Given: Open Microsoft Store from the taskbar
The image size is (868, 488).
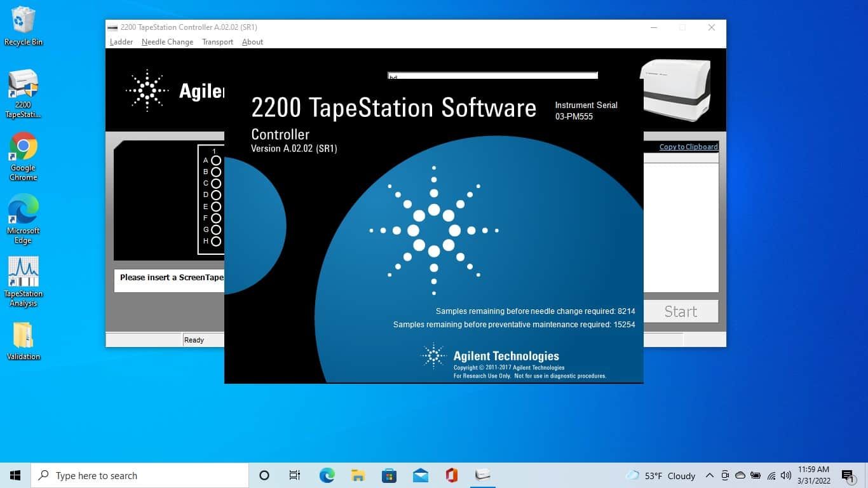Looking at the screenshot, I should [x=389, y=475].
